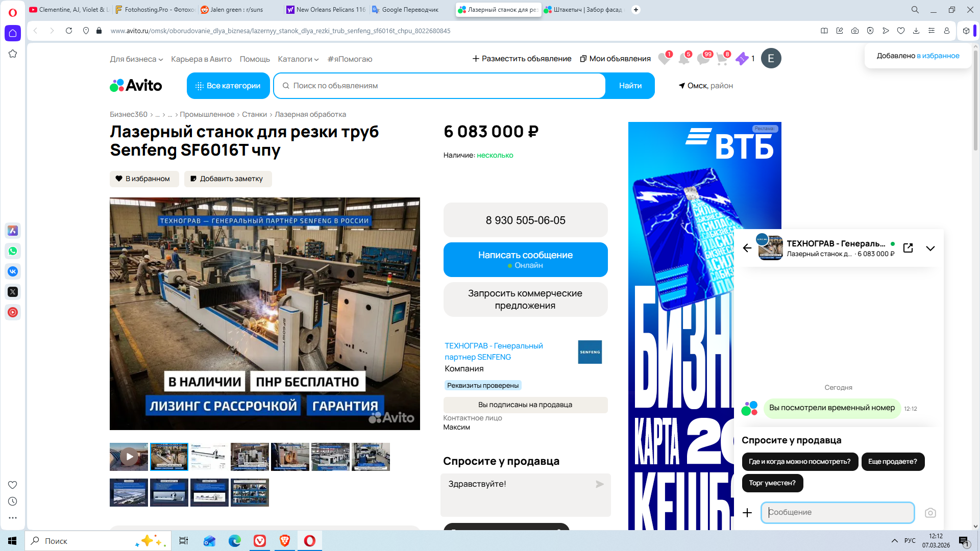Click the «Написать сообщение» button
Screen dimensions: 980x551
point(525,259)
